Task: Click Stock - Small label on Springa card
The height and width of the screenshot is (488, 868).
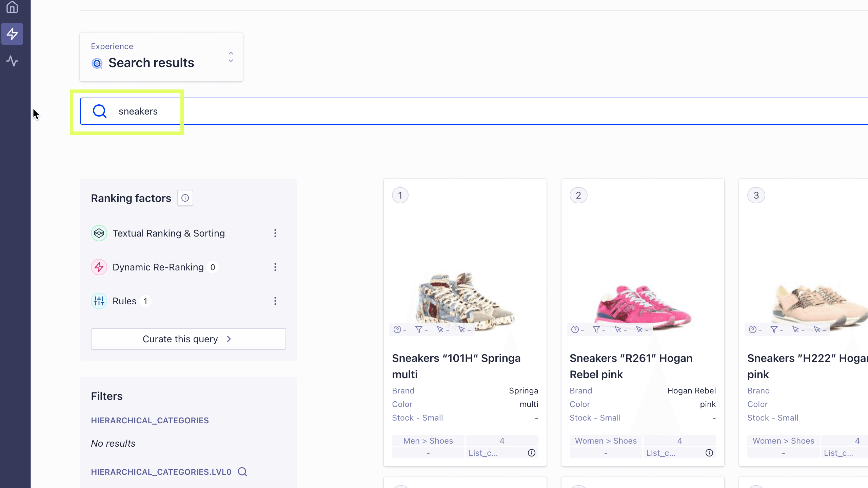Action: point(417,418)
